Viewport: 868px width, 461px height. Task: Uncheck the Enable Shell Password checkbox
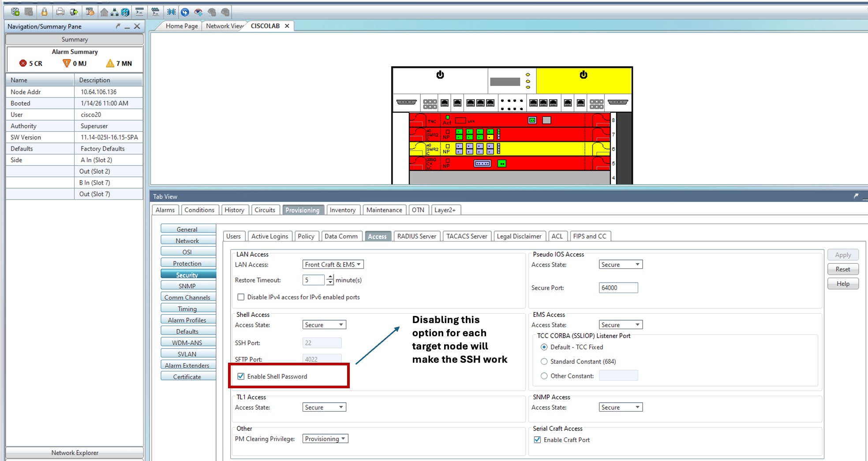point(241,376)
